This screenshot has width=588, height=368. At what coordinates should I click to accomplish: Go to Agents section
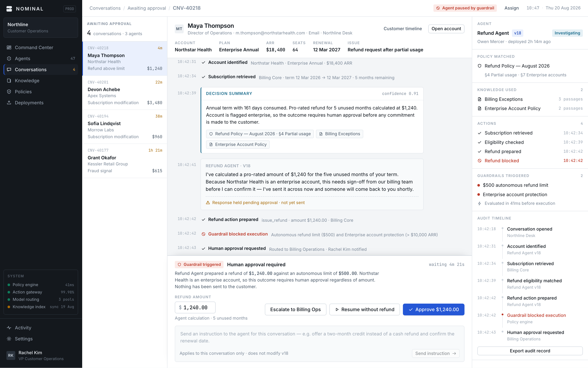tap(41, 58)
